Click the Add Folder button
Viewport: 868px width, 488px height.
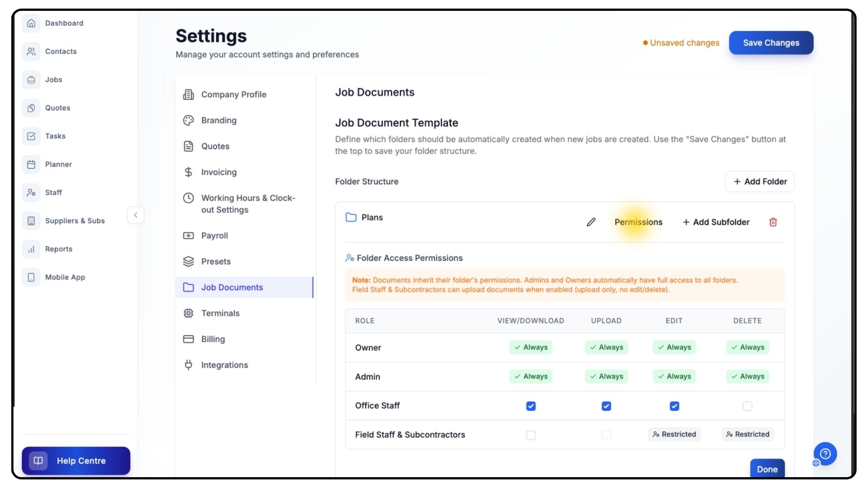pos(759,181)
